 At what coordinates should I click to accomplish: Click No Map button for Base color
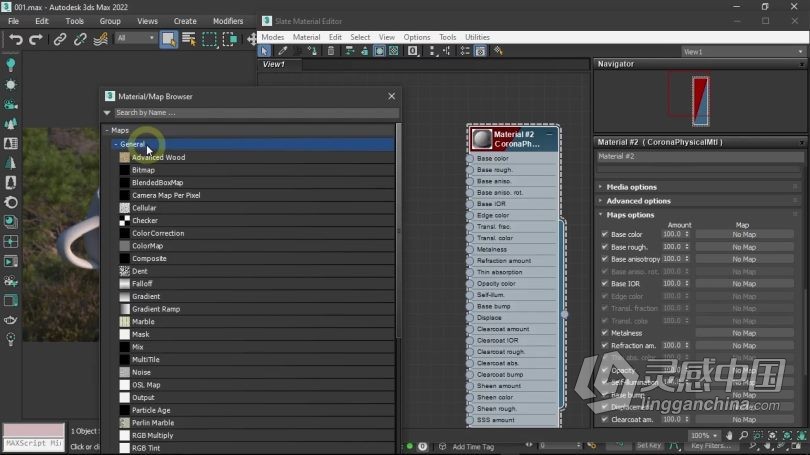(744, 234)
